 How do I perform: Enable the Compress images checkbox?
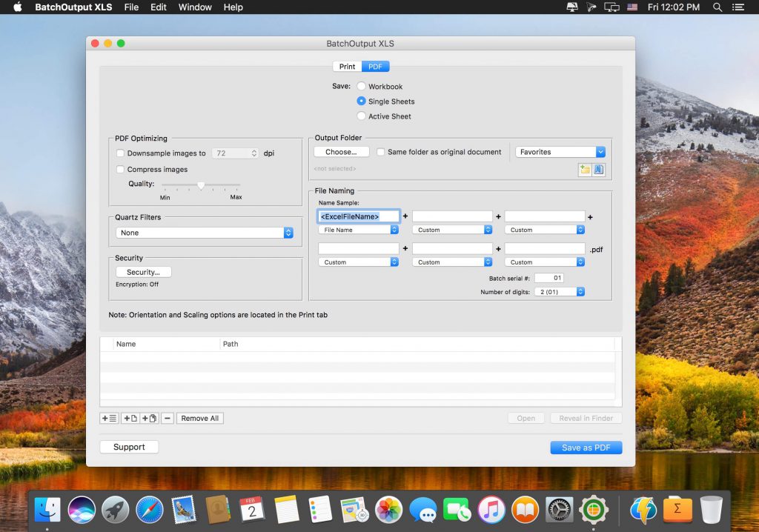click(120, 169)
